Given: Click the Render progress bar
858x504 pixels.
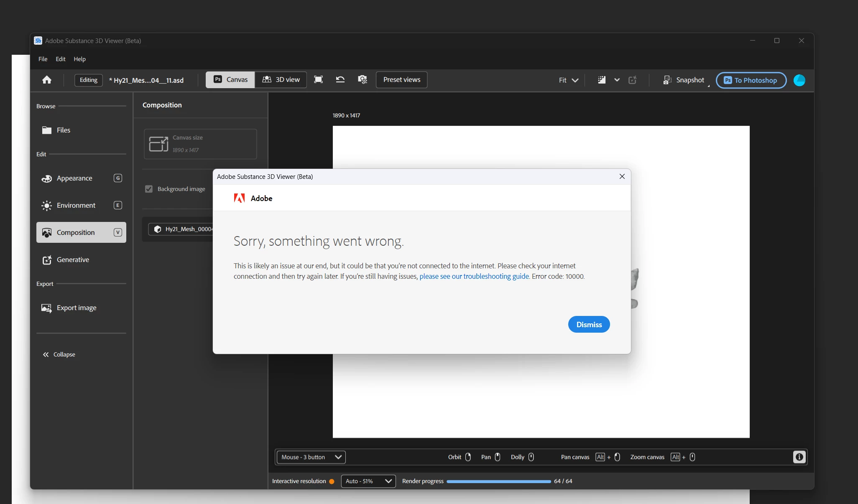Looking at the screenshot, I should pyautogui.click(x=498, y=481).
